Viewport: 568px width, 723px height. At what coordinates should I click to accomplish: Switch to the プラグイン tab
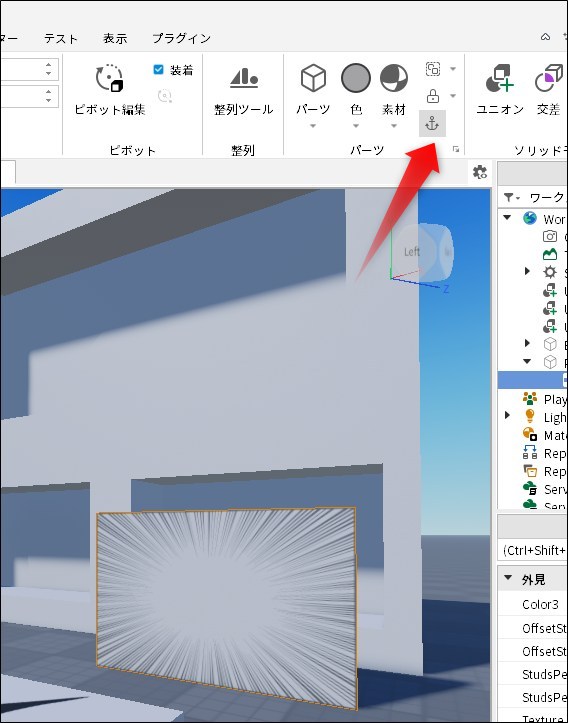182,38
